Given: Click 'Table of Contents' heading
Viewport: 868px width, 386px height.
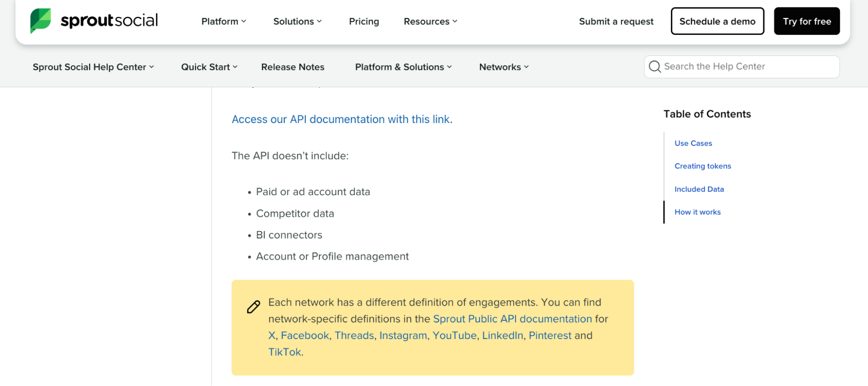Looking at the screenshot, I should 707,114.
